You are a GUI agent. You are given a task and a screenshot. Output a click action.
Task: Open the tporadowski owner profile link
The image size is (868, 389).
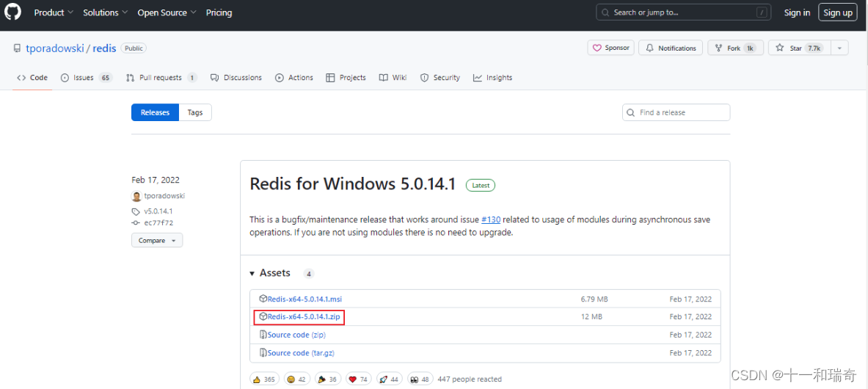point(55,48)
